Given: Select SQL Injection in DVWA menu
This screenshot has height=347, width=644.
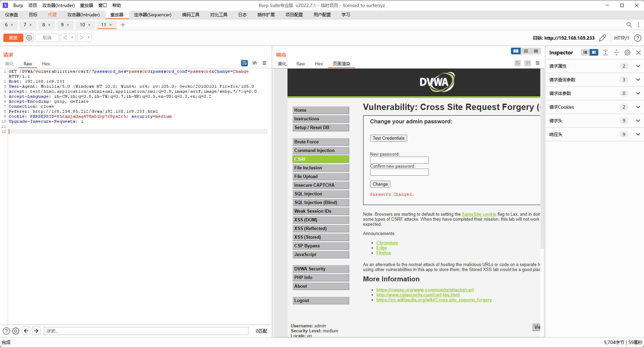Looking at the screenshot, I should coord(321,194).
